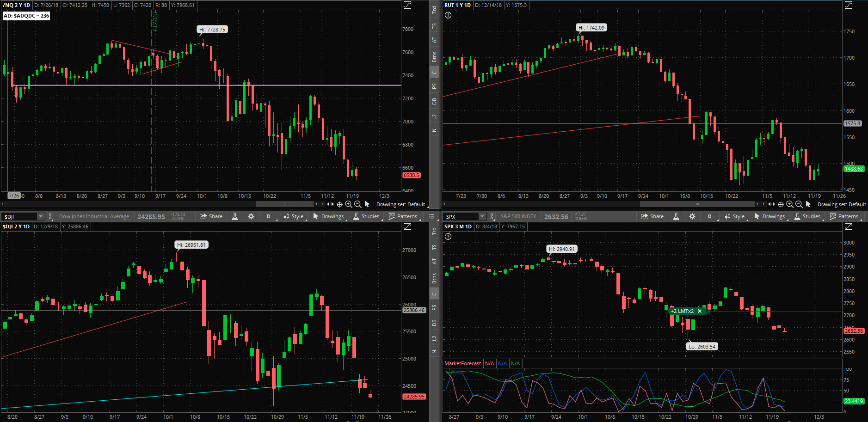Activate crosshair pan tool on /NQ chart
The image size is (868, 422).
pos(339,204)
